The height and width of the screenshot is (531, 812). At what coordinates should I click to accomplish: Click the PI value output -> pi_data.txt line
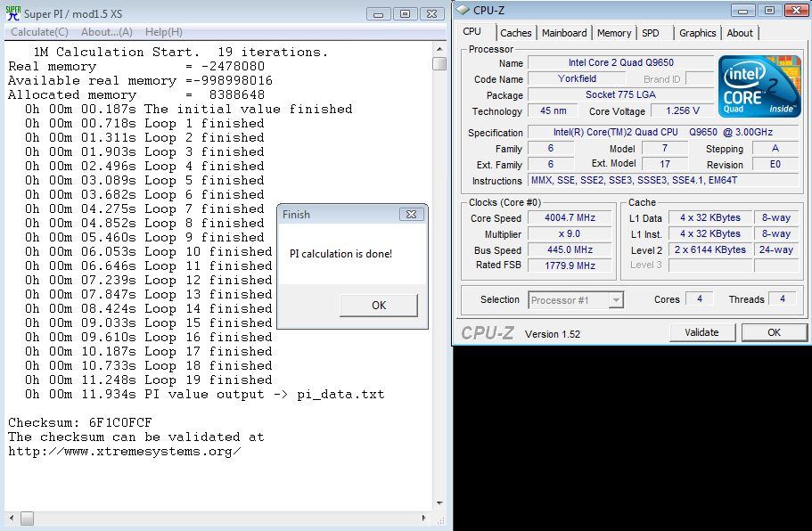(204, 395)
